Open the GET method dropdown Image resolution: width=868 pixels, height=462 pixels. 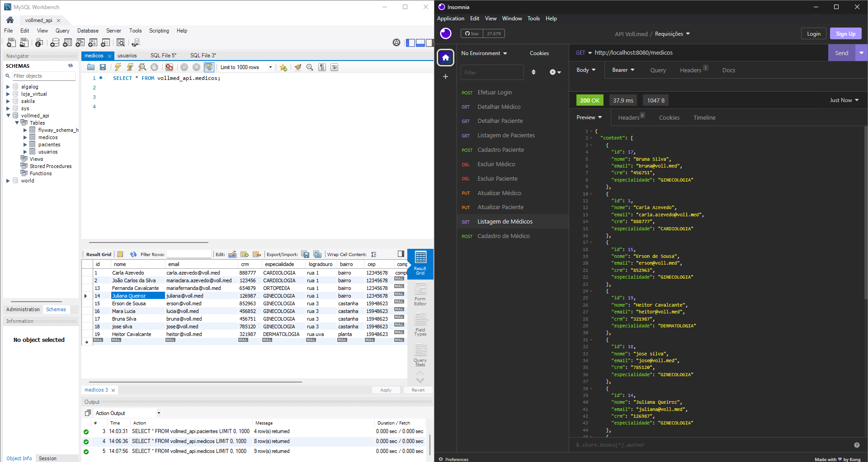[x=584, y=53]
